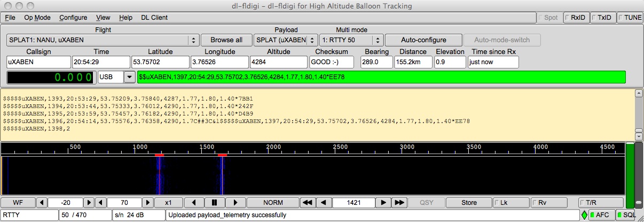Screen dimensions: 644x222
Task: Click the Callsign field showing uXABEN
Action: (38, 62)
